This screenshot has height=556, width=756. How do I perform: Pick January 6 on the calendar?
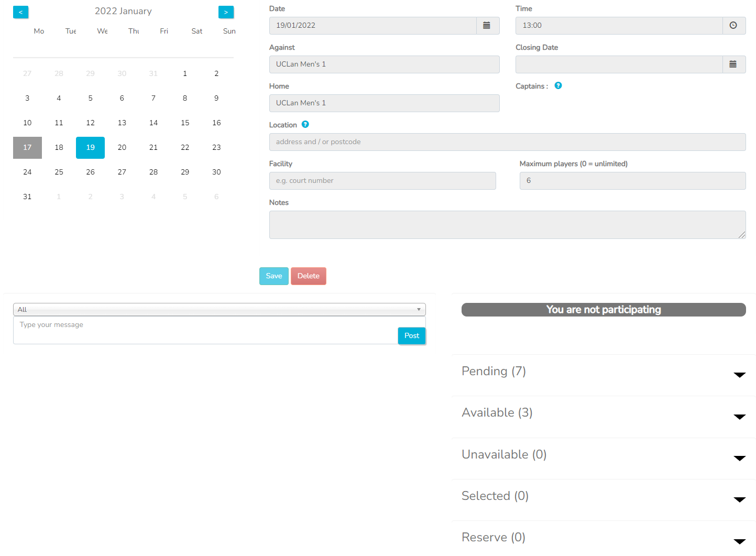122,99
